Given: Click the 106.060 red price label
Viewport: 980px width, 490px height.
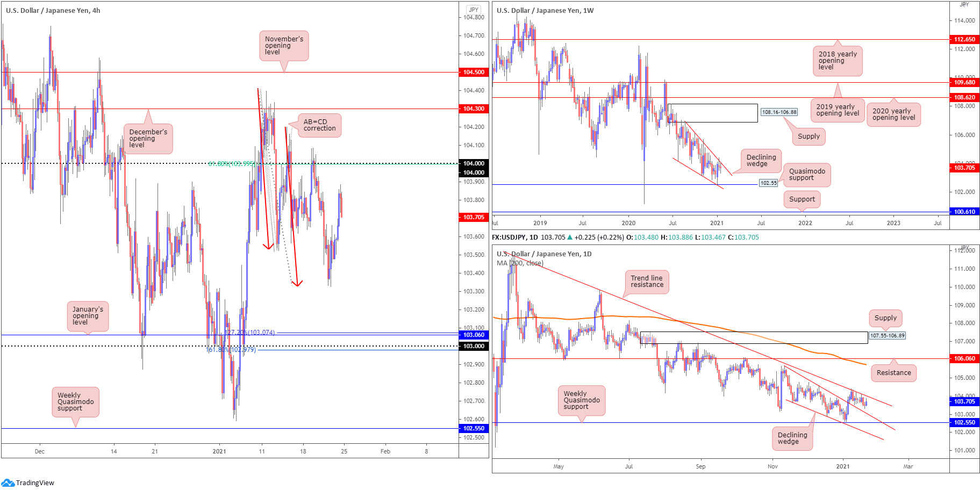Looking at the screenshot, I should (x=964, y=358).
